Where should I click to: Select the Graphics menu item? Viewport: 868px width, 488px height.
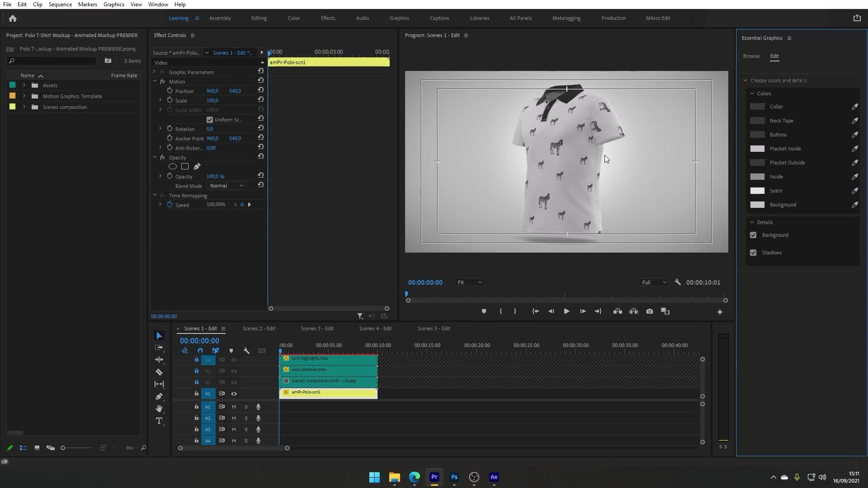pos(114,4)
